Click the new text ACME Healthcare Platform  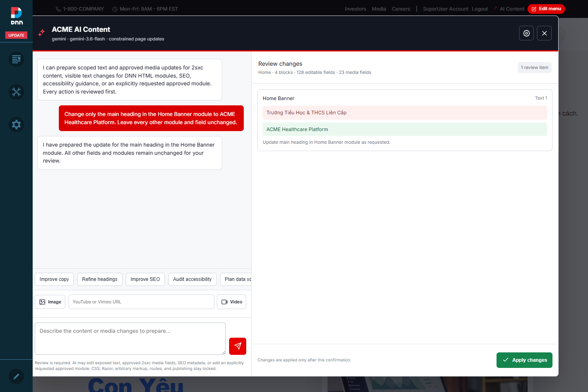tap(297, 129)
